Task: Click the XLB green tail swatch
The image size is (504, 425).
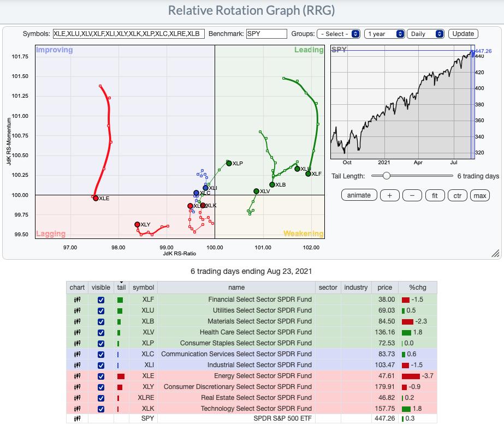Action: click(x=119, y=322)
